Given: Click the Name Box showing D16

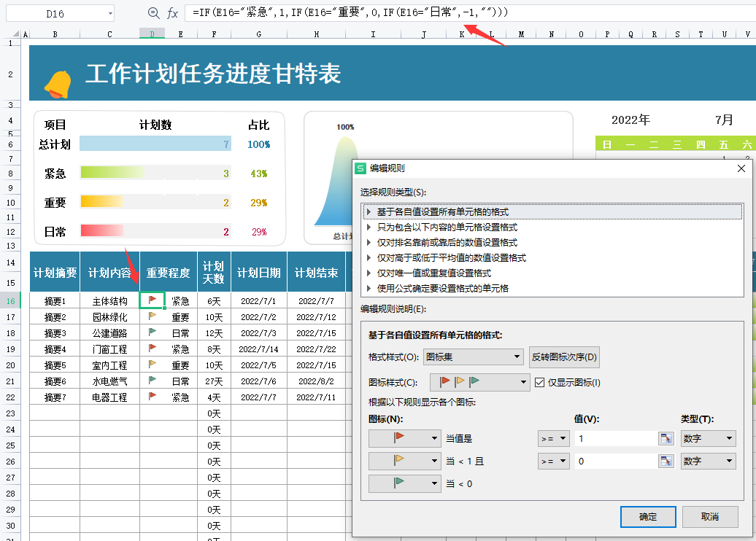Looking at the screenshot, I should [55, 14].
